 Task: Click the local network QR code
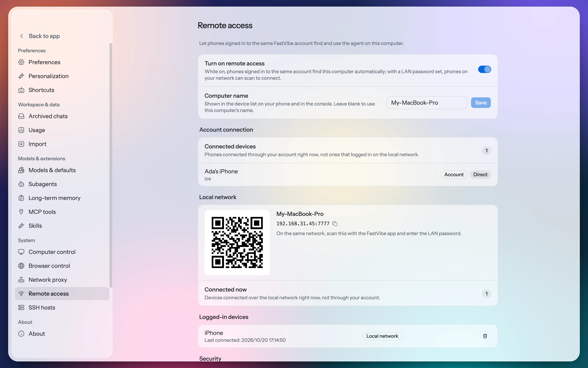[x=237, y=242]
